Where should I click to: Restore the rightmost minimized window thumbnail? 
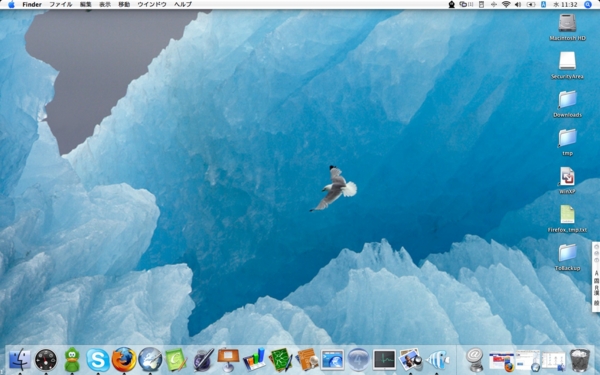point(554,361)
